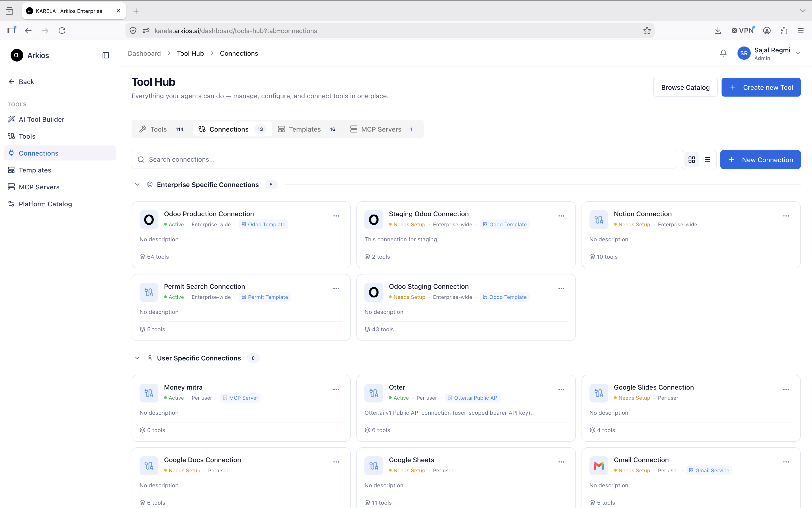Open more options for Google Docs Connection
The width and height of the screenshot is (812, 508).
coord(336,462)
